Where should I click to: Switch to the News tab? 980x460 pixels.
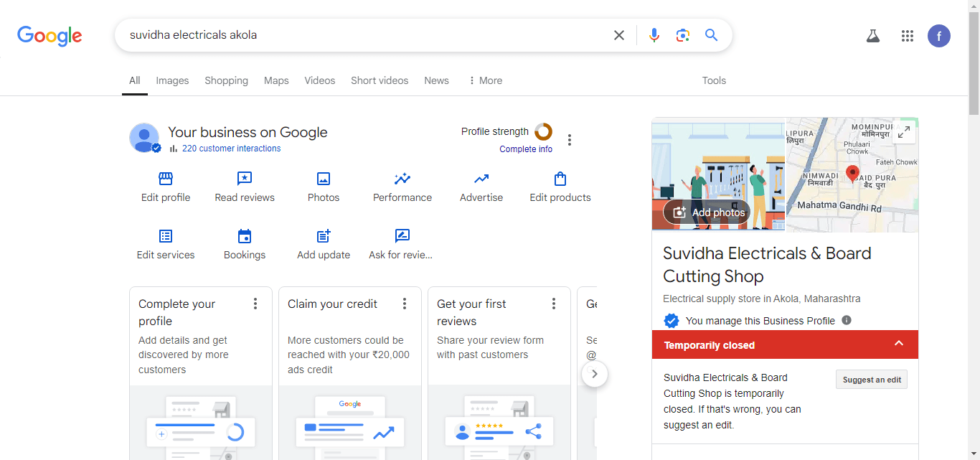pos(436,80)
